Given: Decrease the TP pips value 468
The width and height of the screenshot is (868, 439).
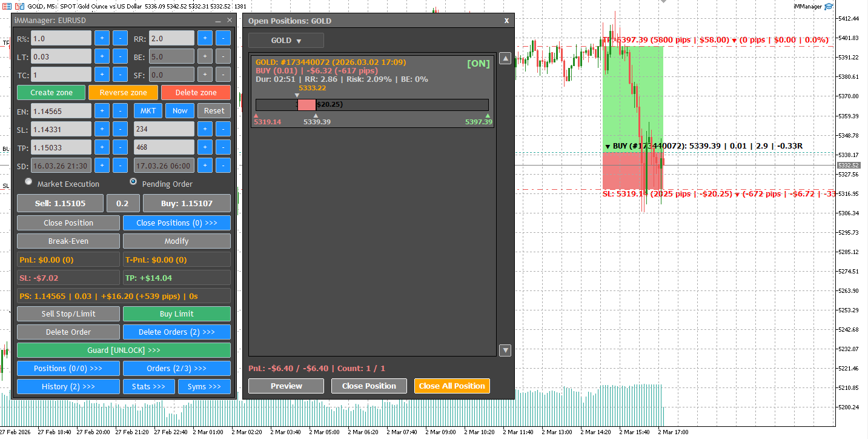Looking at the screenshot, I should pos(223,147).
